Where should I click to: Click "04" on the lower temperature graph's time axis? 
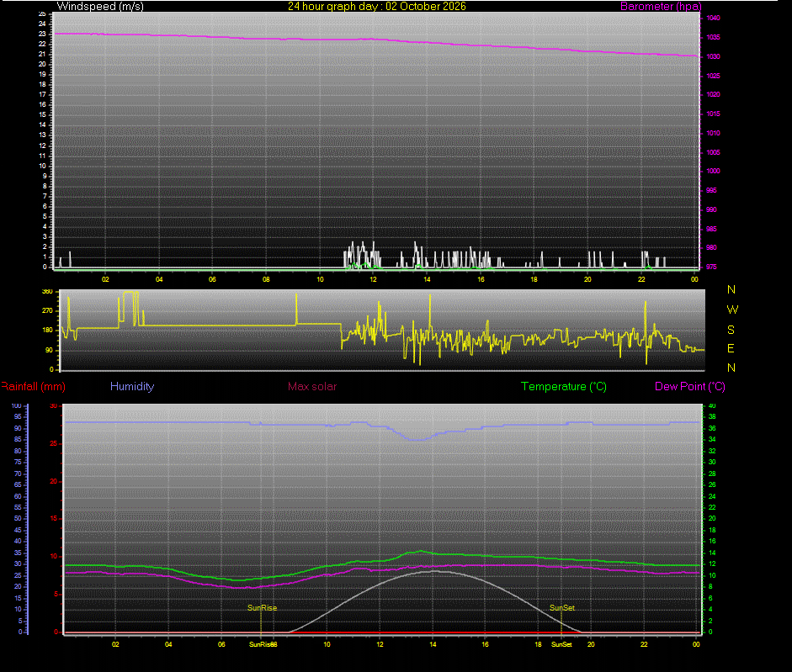pos(168,645)
